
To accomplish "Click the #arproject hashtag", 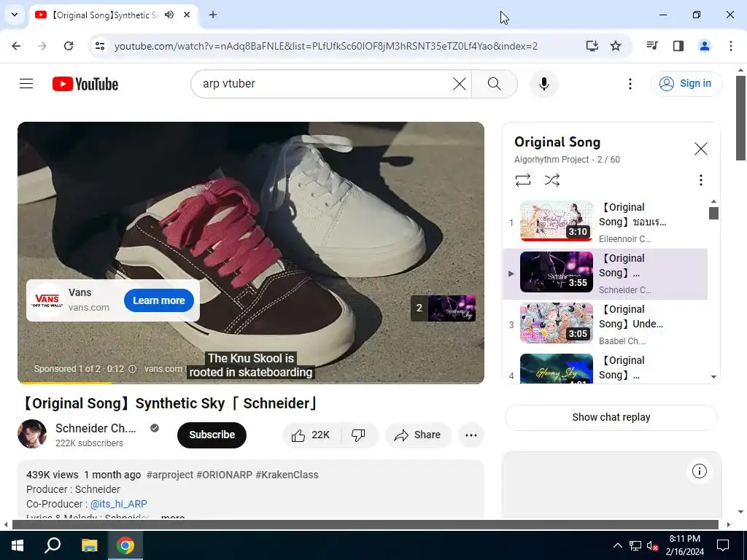I will coord(170,475).
